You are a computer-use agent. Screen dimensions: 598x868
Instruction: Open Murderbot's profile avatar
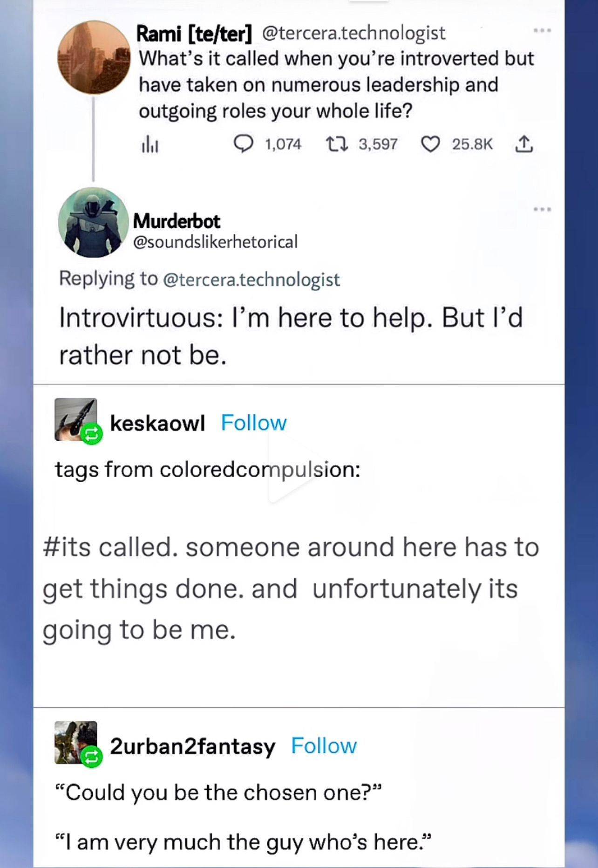(93, 222)
